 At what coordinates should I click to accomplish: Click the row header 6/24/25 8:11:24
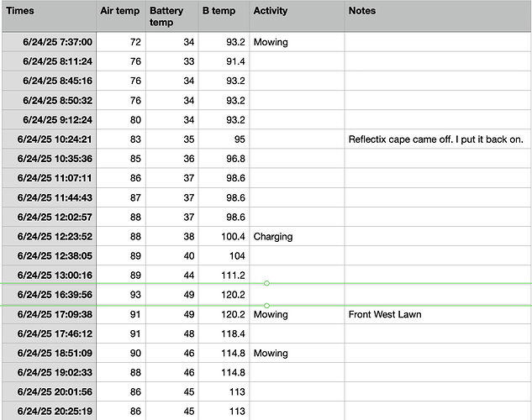tap(50, 61)
